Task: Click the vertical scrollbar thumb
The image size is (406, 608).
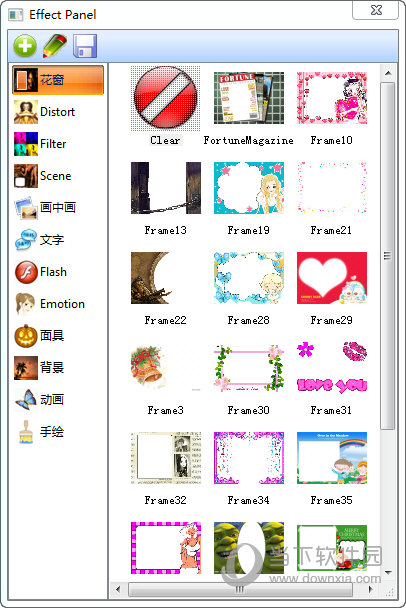Action: click(388, 256)
